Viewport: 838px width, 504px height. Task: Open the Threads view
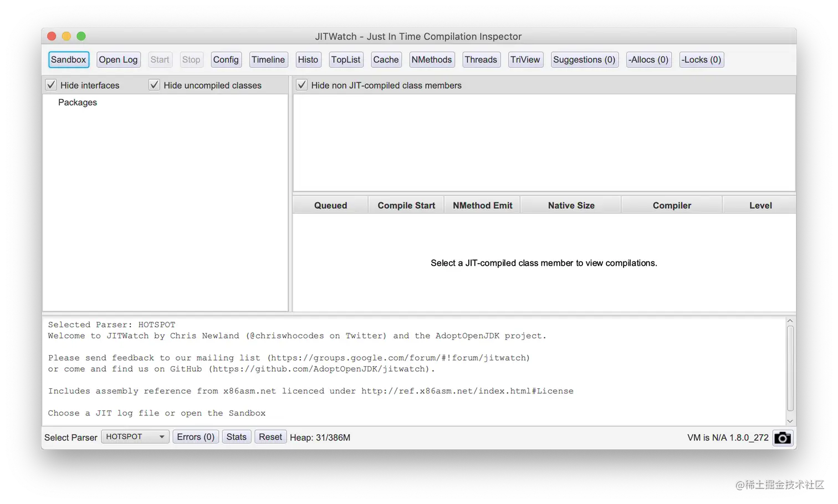pos(481,60)
